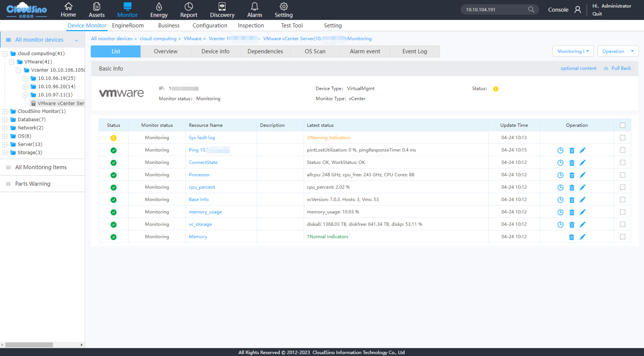Open the Inspection submenu
The image size is (644, 356).
251,25
